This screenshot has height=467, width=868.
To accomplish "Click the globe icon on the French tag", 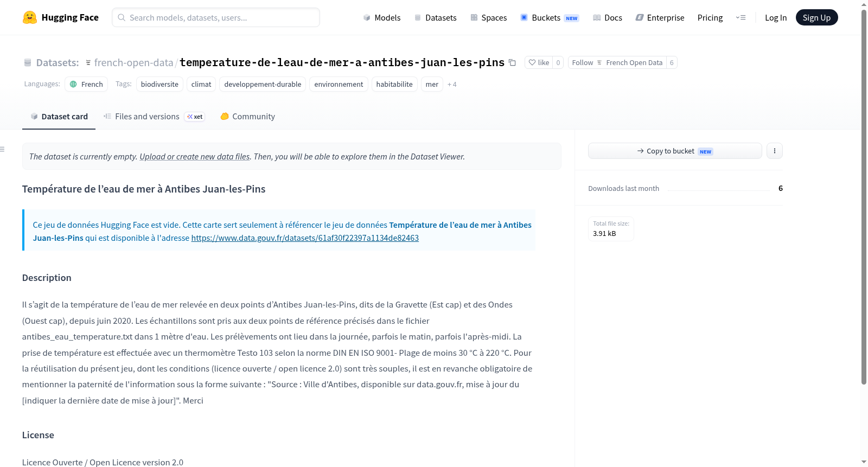I will [x=74, y=84].
